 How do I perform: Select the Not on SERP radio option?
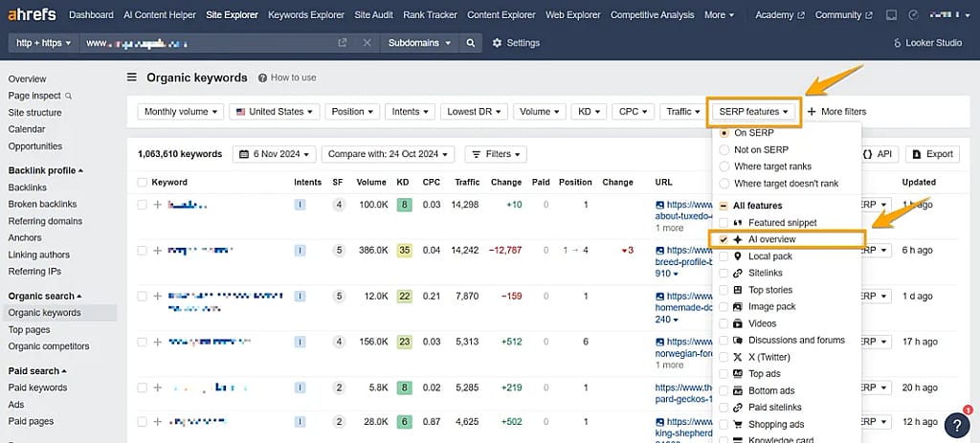[724, 149]
